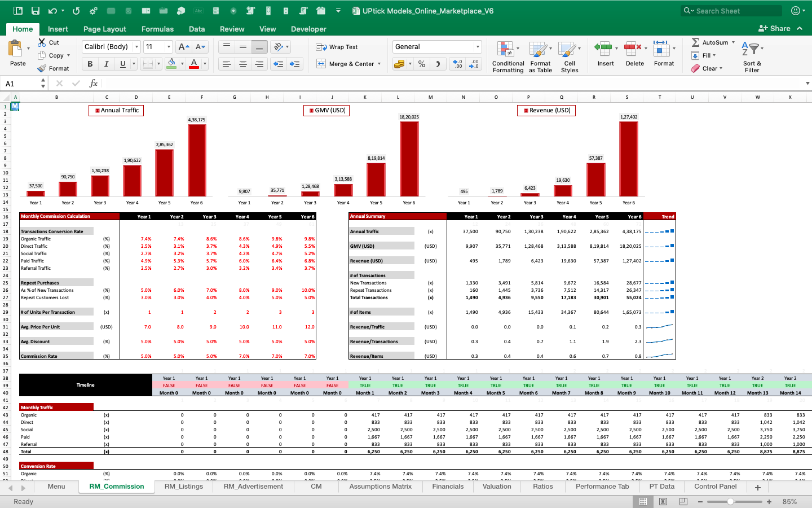Click the red font color swatch
812x508 pixels.
pos(194,64)
